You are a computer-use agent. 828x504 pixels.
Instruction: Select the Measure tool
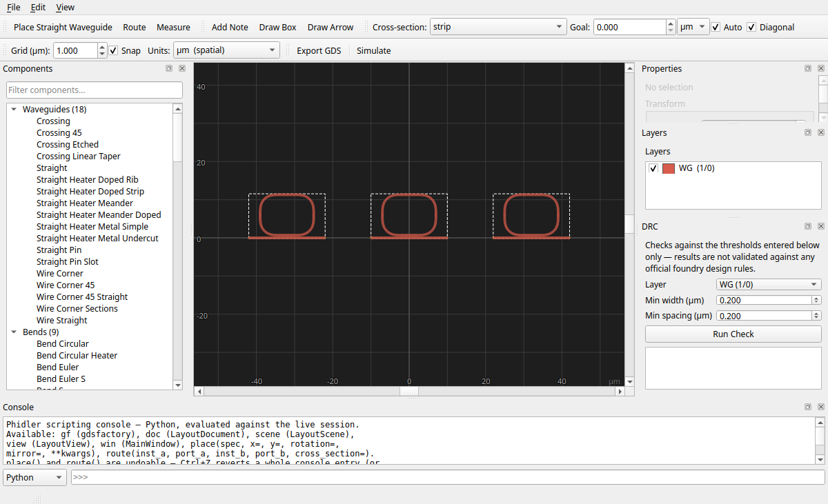pos(173,27)
